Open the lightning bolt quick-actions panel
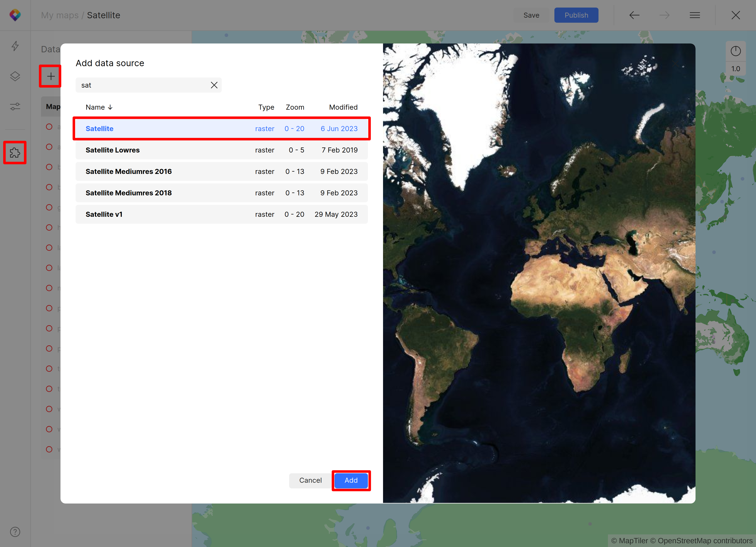This screenshot has width=756, height=547. pos(15,46)
